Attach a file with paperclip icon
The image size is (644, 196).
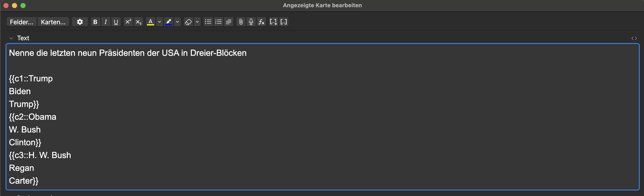point(241,22)
